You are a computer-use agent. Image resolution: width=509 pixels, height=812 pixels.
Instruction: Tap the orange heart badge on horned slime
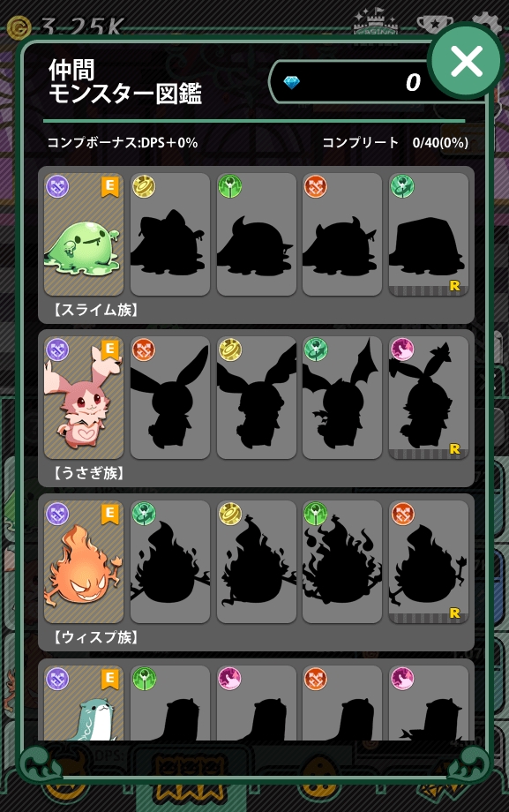tap(315, 186)
